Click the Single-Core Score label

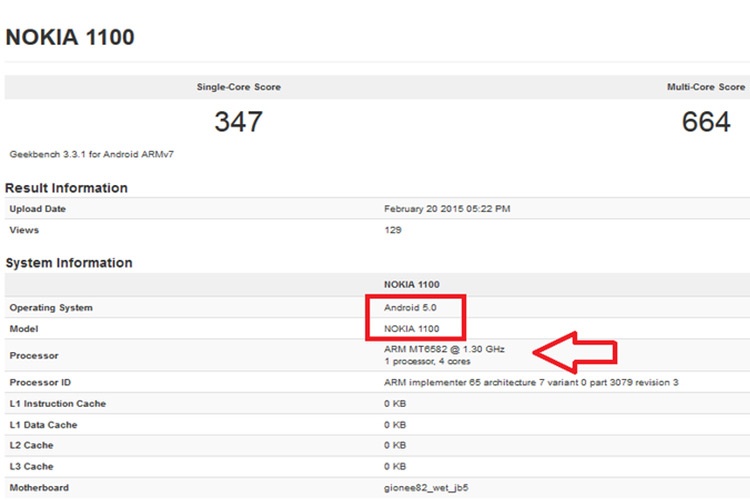pyautogui.click(x=238, y=88)
